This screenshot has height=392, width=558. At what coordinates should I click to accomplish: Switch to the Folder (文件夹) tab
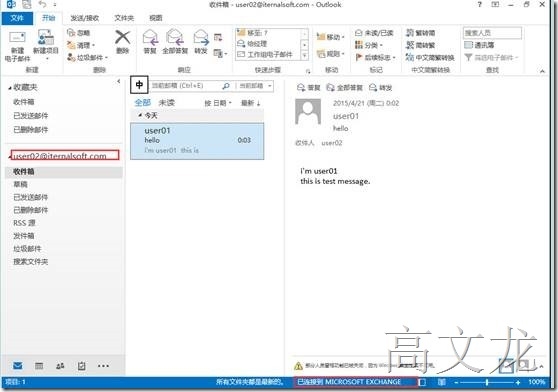pos(123,18)
